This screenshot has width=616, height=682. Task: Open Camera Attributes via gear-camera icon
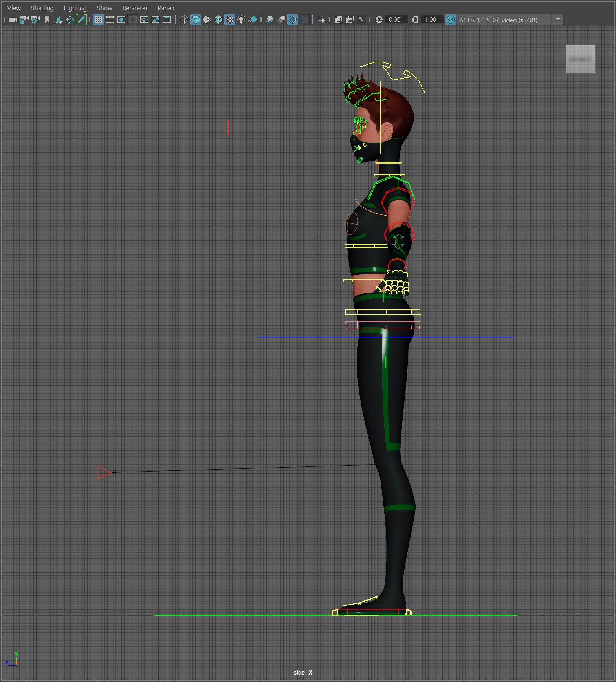[x=35, y=20]
